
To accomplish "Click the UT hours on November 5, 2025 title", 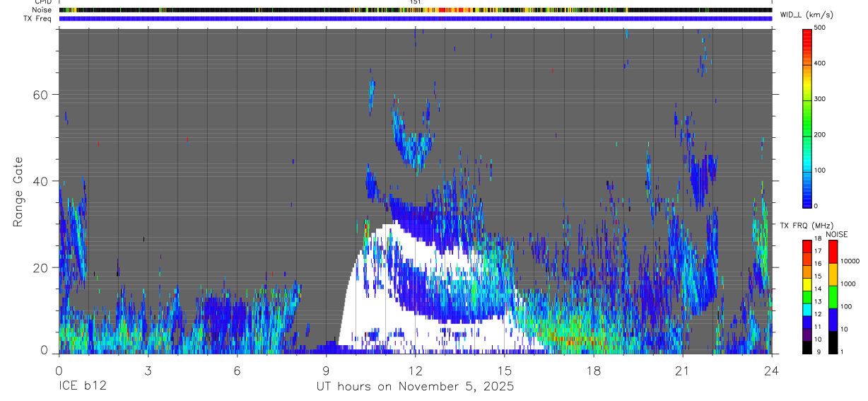I will coord(415,387).
